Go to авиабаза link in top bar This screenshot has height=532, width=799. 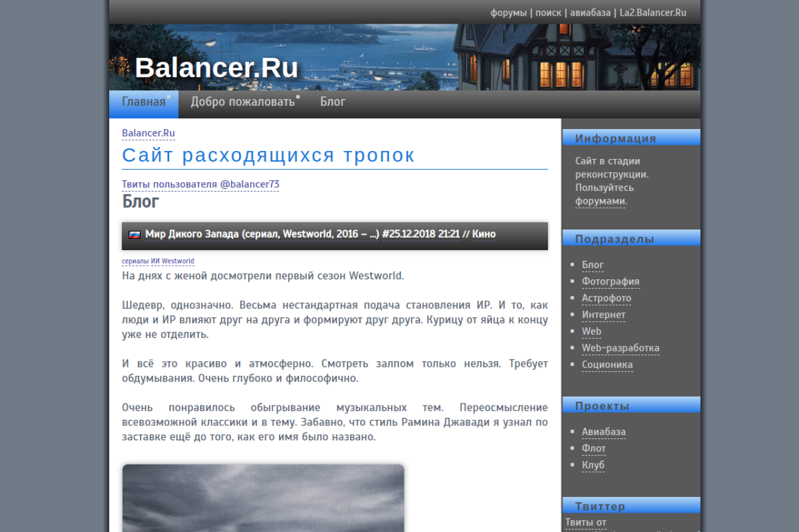click(590, 12)
